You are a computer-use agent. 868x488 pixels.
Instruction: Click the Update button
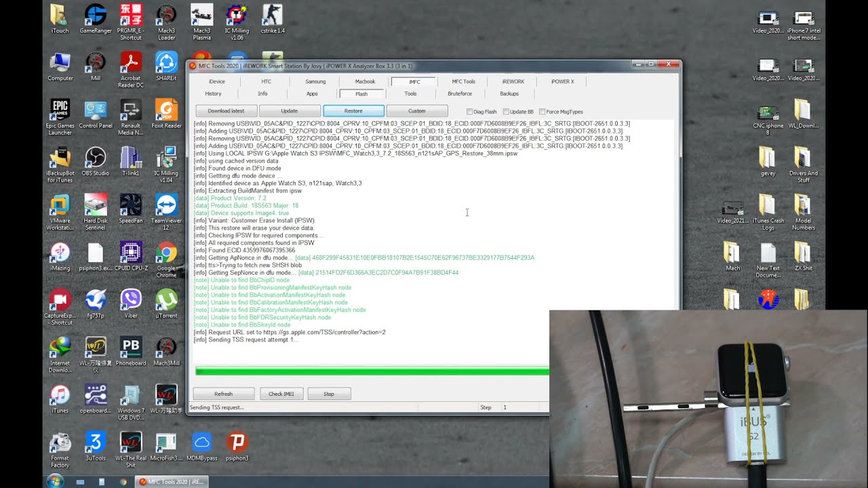click(290, 110)
